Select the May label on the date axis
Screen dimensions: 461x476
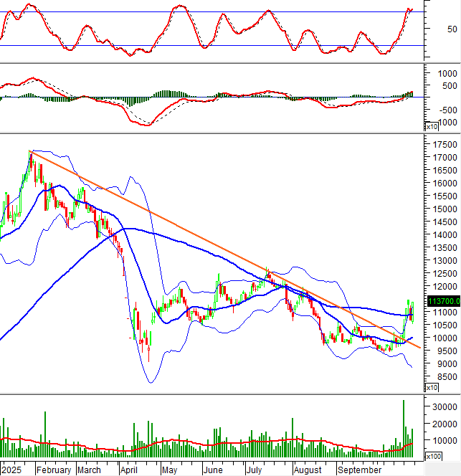coord(169,470)
